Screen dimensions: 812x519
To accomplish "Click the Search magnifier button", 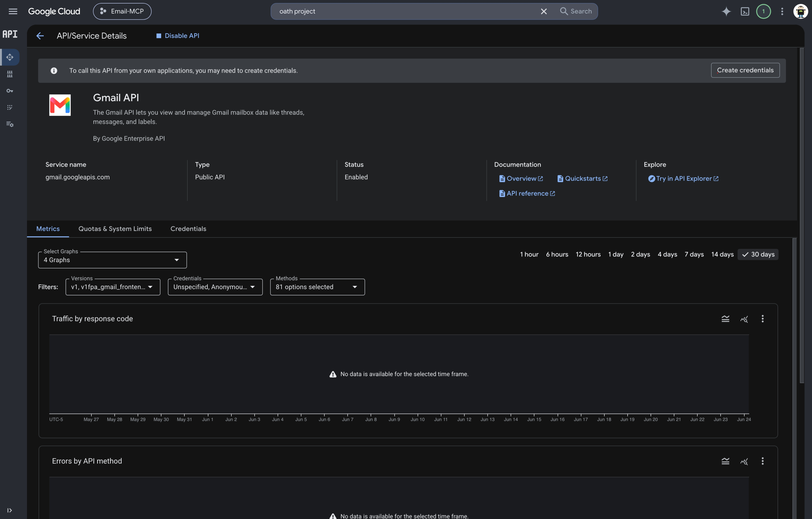I will (576, 11).
